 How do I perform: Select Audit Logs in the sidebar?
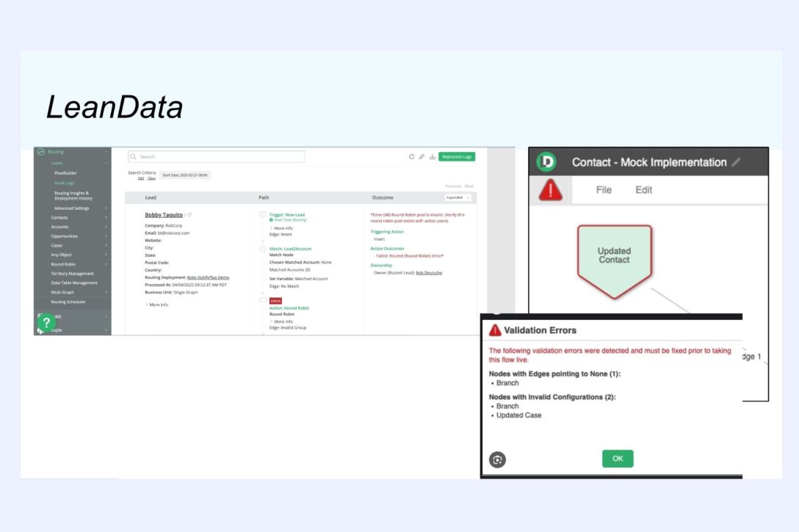[x=64, y=183]
